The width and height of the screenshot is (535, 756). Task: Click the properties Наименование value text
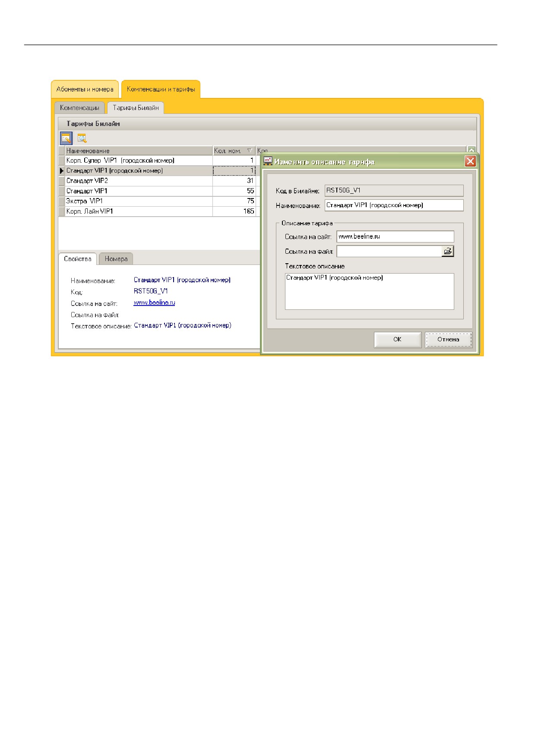click(182, 280)
